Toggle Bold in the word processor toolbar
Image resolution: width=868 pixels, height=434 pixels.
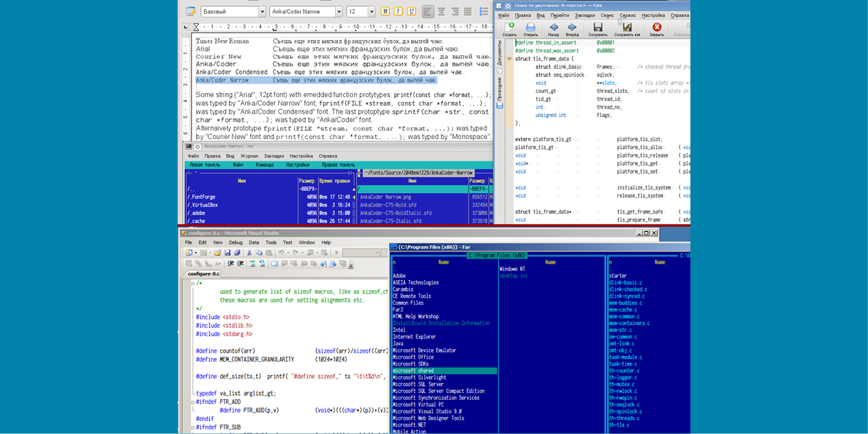[385, 12]
